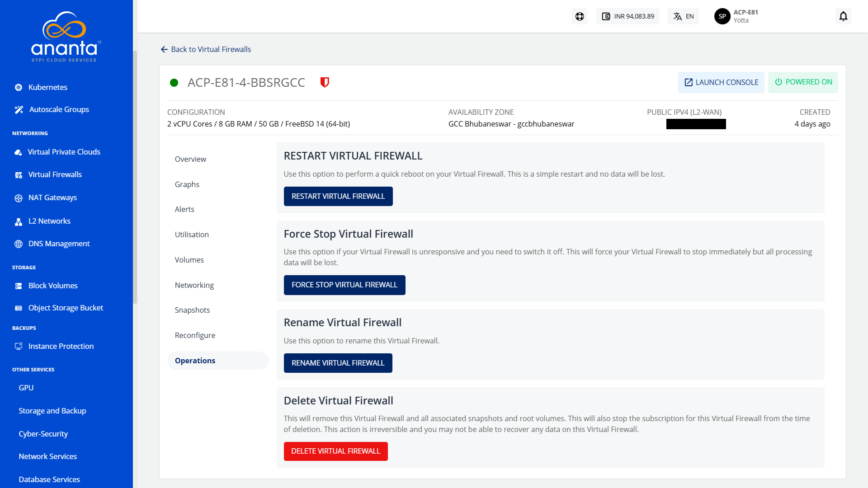868x488 pixels.
Task: Click the firewall name ACP-E81-4-BBSRGCC
Action: coord(246,83)
